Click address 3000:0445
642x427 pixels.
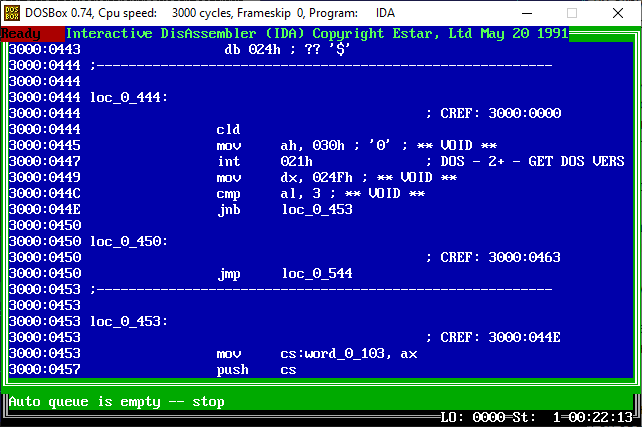point(45,145)
